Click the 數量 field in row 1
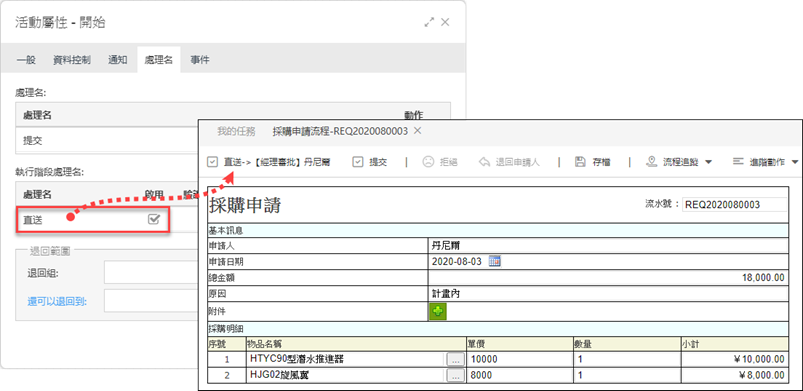This screenshot has width=803, height=391. (627, 359)
